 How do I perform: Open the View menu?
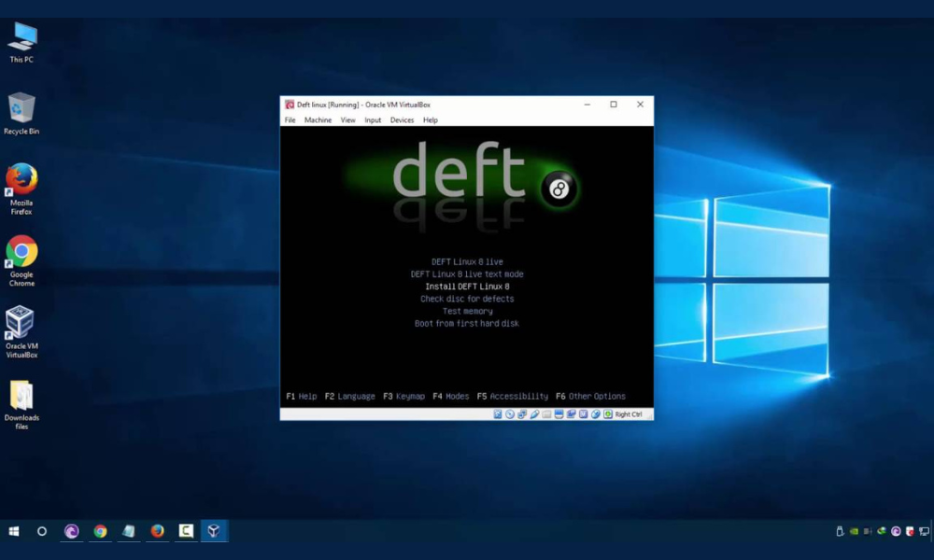pyautogui.click(x=347, y=120)
